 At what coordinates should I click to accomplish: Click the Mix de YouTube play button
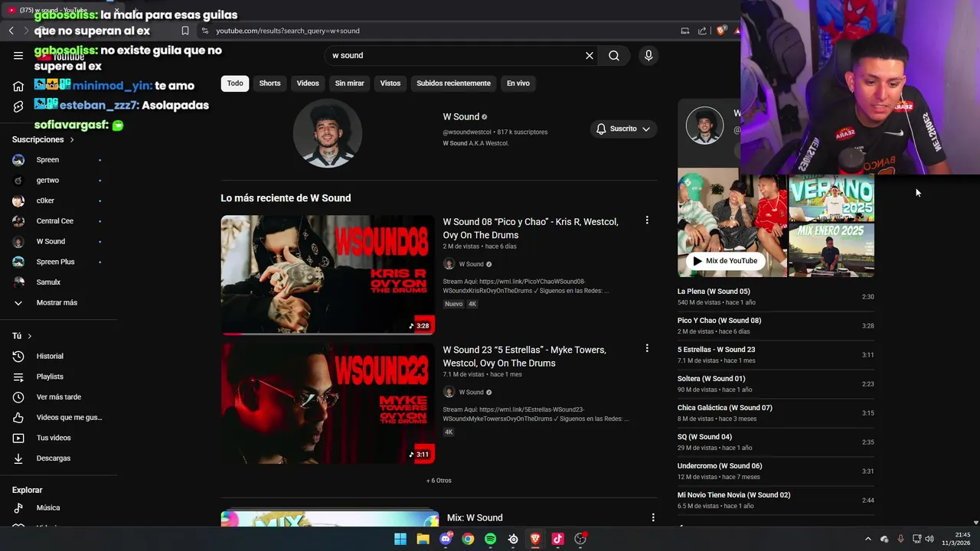pos(725,261)
